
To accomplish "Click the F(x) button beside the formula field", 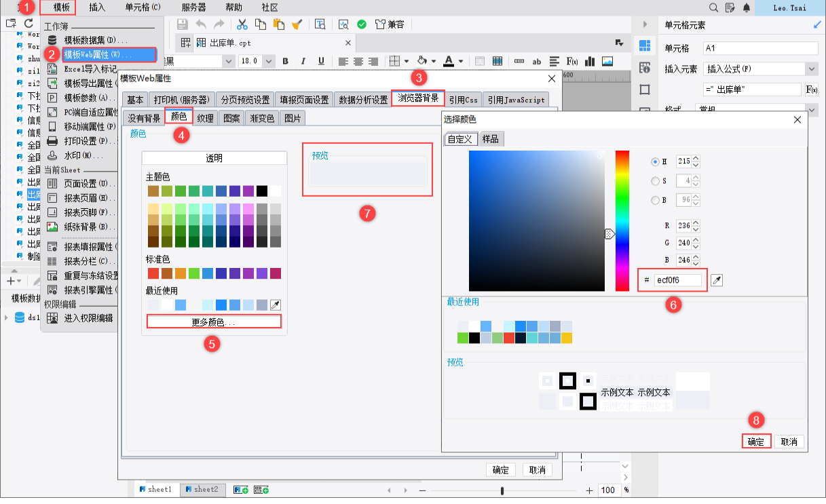I will (811, 90).
